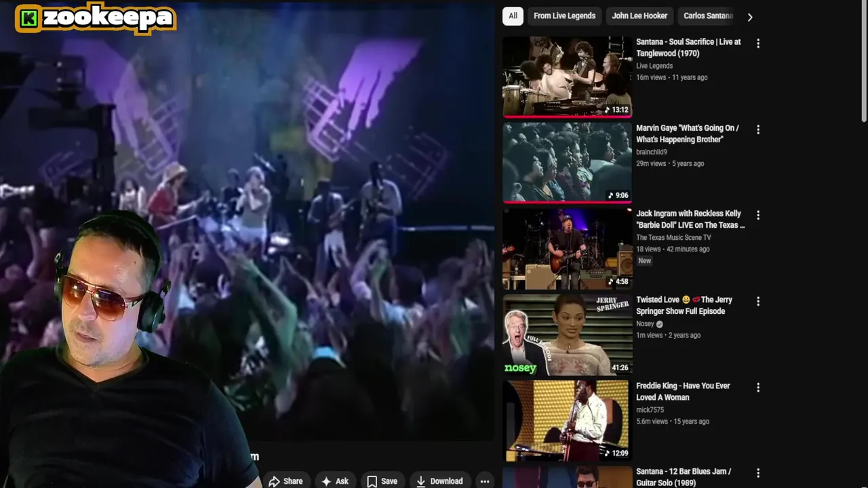This screenshot has height=488, width=868.
Task: Open title 'Jack Ingram with Reckless Kelly'
Action: [x=690, y=220]
